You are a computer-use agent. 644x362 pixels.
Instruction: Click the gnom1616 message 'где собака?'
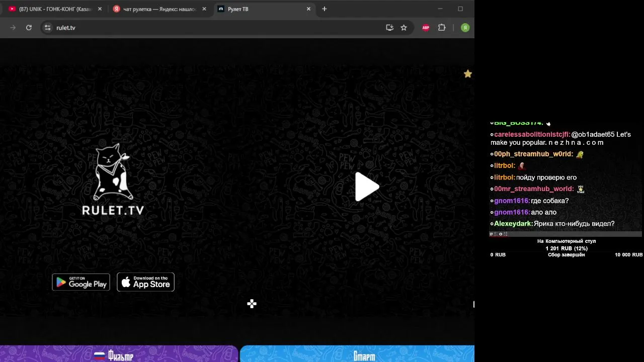[550, 201]
